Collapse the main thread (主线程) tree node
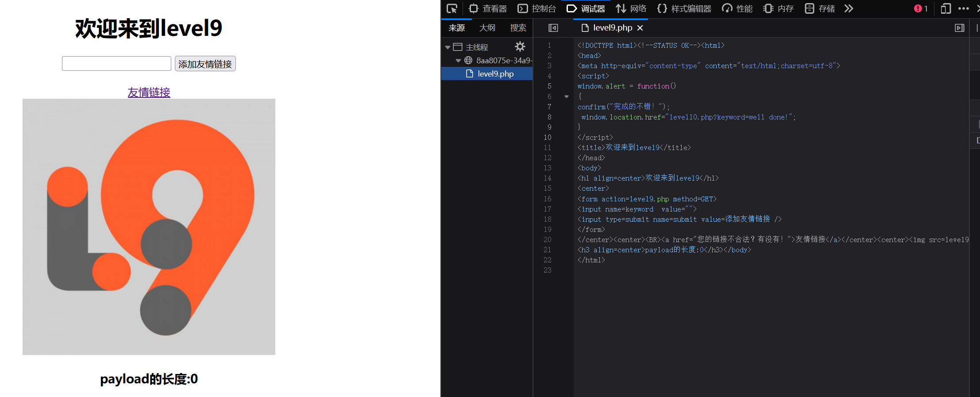This screenshot has height=397, width=980. pyautogui.click(x=448, y=47)
